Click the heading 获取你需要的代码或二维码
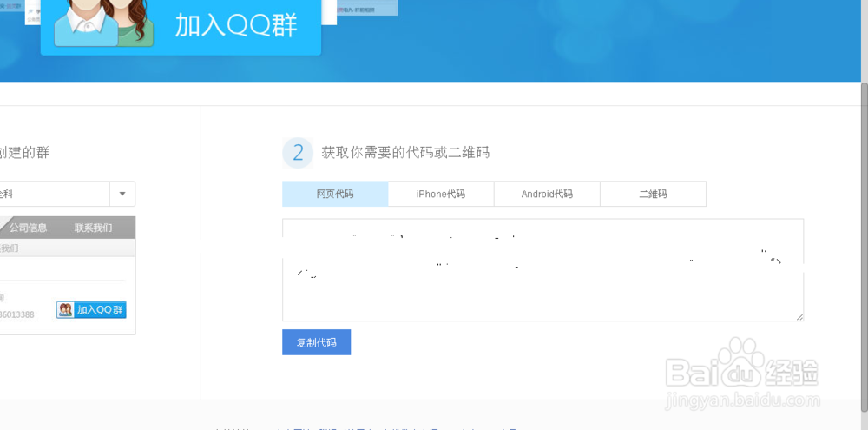868x430 pixels. [x=405, y=152]
